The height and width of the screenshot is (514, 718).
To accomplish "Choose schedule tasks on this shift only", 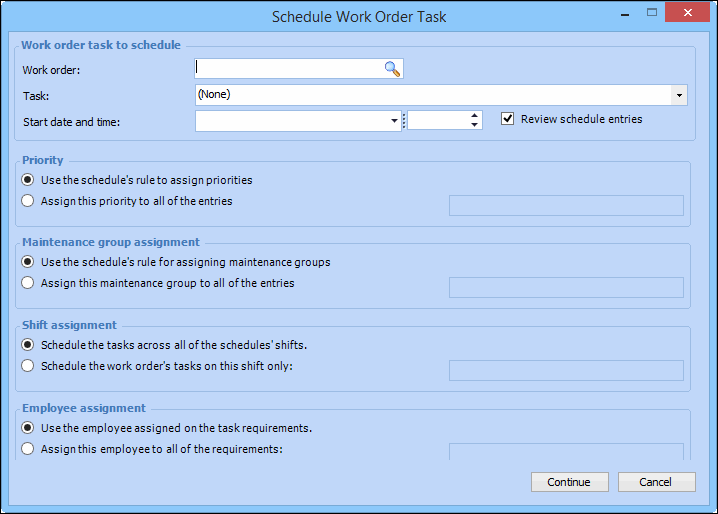I will coord(29,366).
